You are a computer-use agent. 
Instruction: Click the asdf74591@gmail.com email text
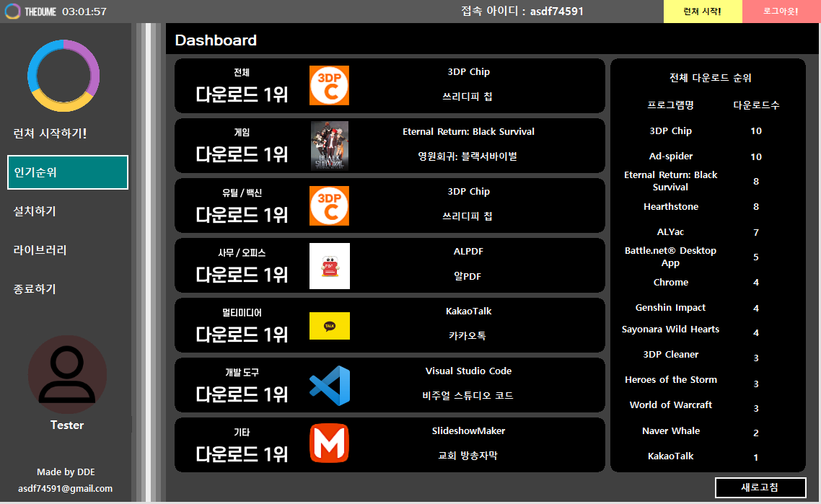click(x=66, y=488)
